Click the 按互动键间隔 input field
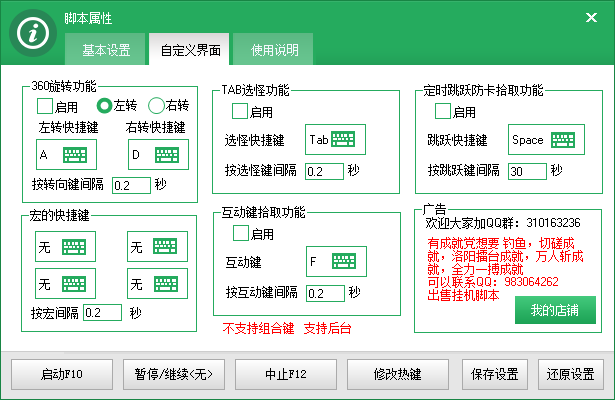 pos(325,293)
